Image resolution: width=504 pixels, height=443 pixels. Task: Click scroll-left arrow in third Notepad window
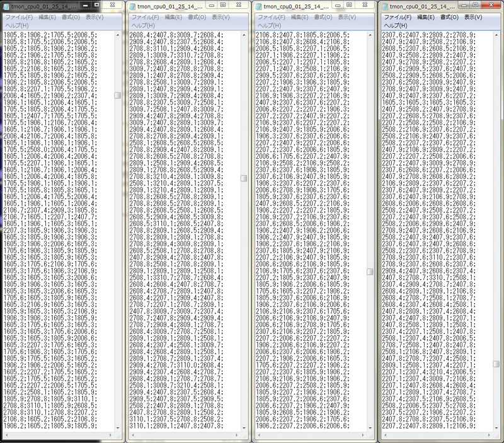click(x=259, y=435)
